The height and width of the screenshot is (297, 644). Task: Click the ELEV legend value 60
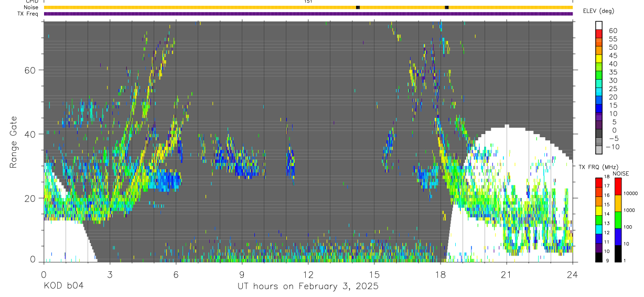(613, 30)
